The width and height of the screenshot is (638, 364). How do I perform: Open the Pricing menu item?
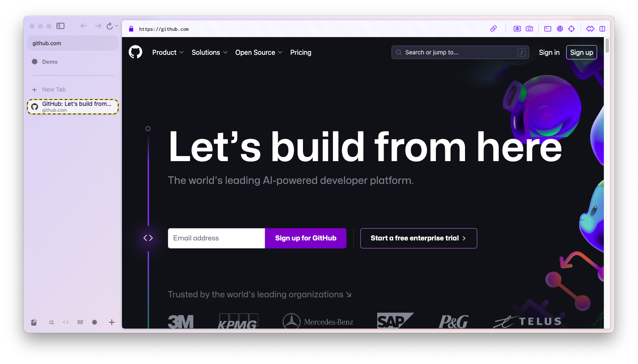click(301, 52)
